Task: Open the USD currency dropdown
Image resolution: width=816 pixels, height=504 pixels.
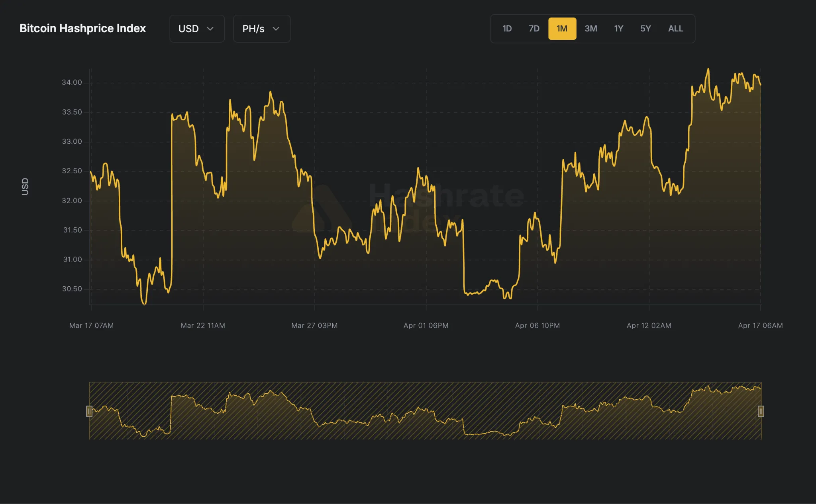Action: [x=197, y=28]
